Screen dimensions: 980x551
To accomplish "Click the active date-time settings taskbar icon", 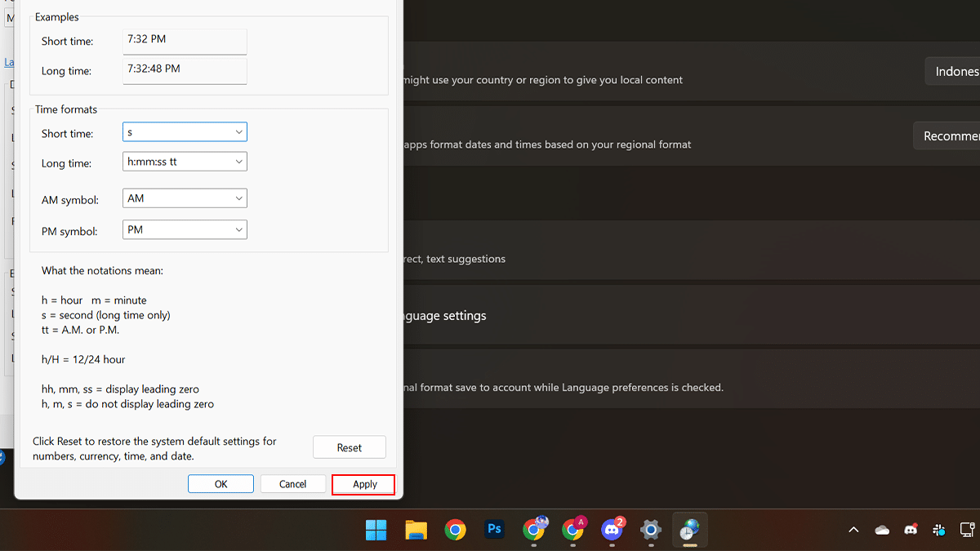I will [689, 530].
